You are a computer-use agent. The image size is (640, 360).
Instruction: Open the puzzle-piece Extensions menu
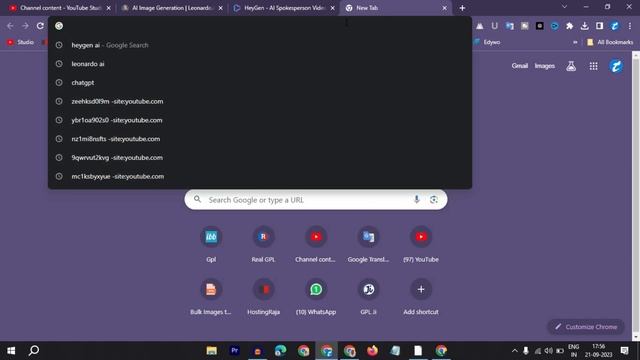click(x=569, y=26)
